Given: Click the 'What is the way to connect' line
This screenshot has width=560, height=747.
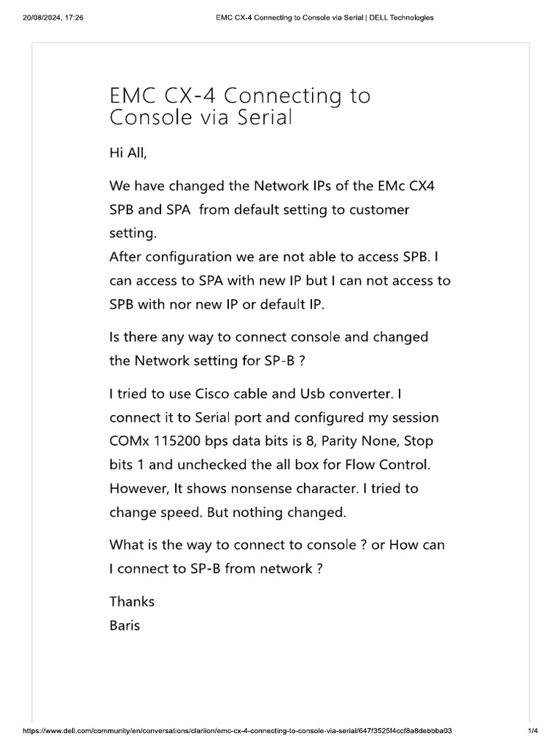Looking at the screenshot, I should coord(276,544).
